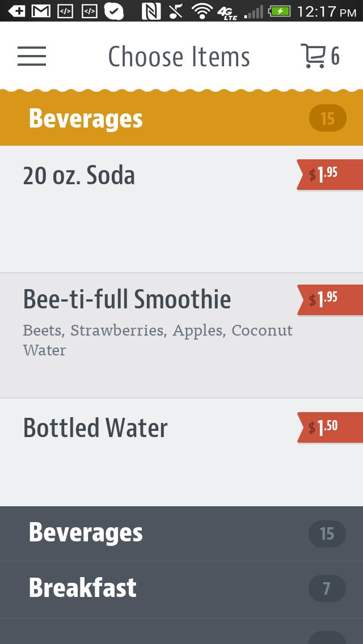Tap the 20 oz. Soda price tag

[x=330, y=175]
